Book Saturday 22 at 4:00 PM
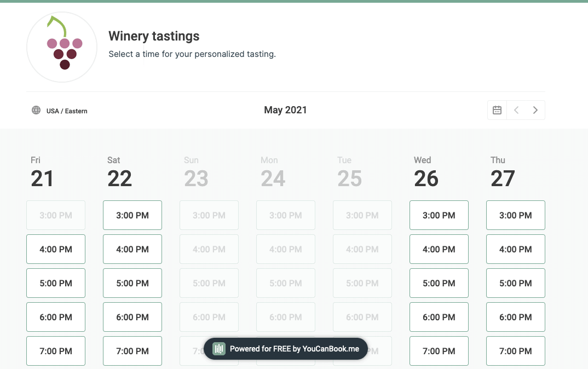The image size is (588, 369). pyautogui.click(x=132, y=249)
